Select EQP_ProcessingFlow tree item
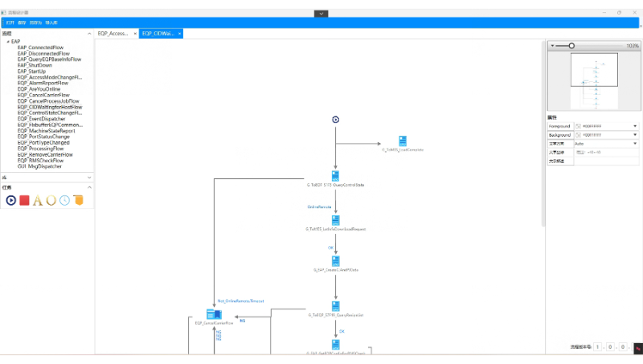The image size is (643, 364). coord(40,149)
